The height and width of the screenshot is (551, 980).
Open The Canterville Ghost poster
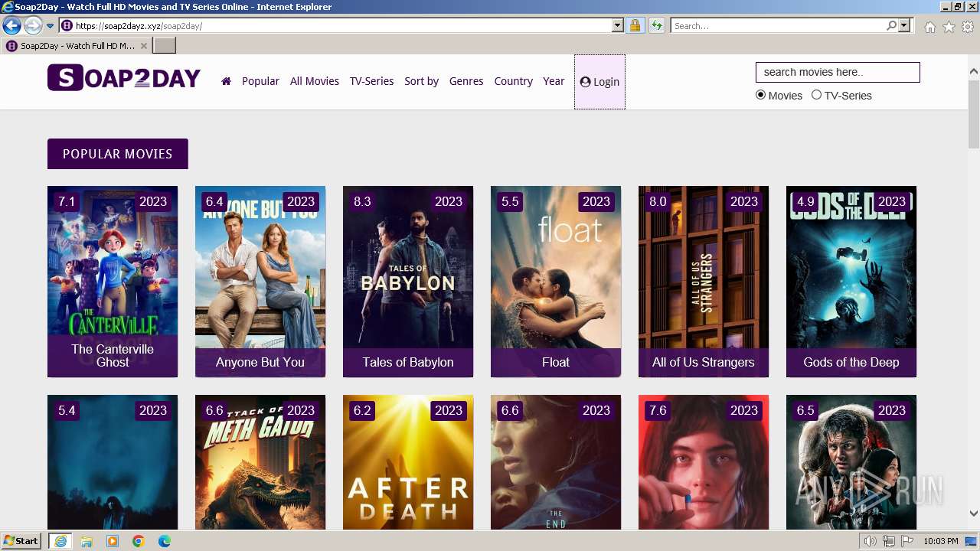(113, 282)
